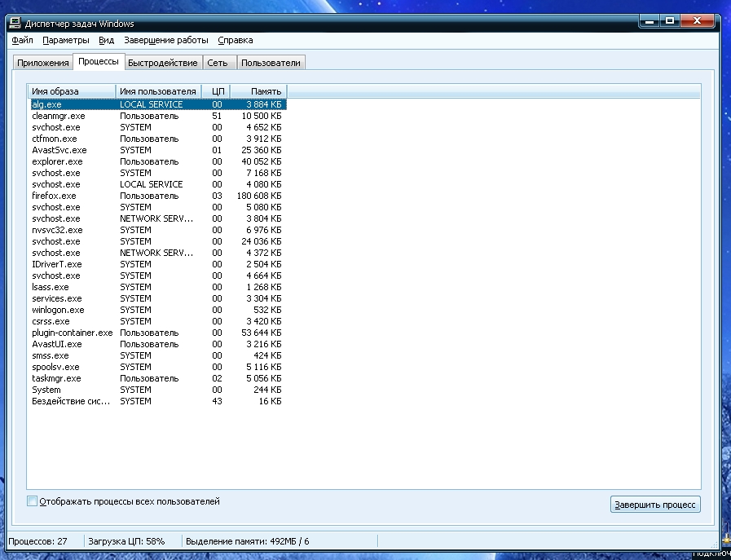731x560 pixels.
Task: Select the Бездействие системы process row
Action: [x=159, y=402]
